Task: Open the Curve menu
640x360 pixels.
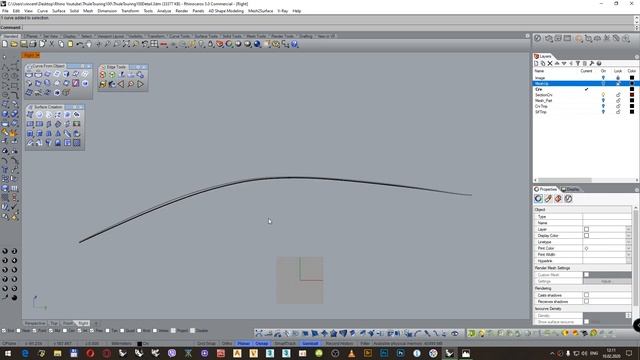Action: click(x=42, y=11)
